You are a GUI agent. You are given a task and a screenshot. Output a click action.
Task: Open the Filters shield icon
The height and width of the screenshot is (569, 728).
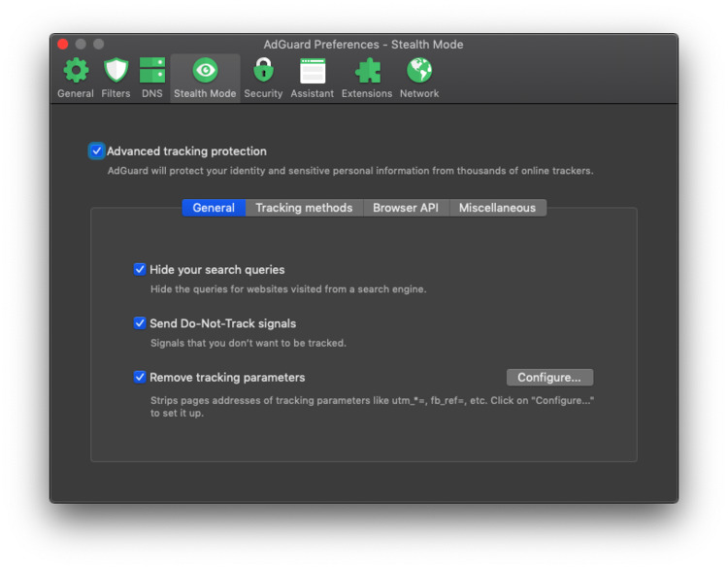tap(116, 71)
